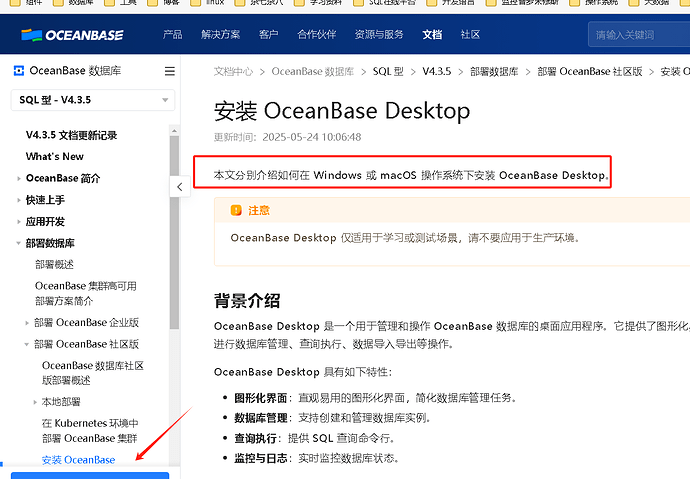The width and height of the screenshot is (690, 479).
Task: Go to 部署数据库 breadcrumb
Action: 494,71
